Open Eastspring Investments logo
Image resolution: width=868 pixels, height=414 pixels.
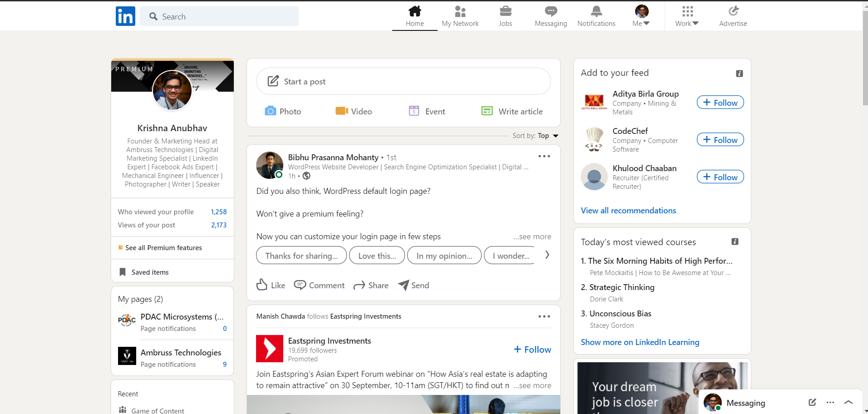click(x=270, y=349)
